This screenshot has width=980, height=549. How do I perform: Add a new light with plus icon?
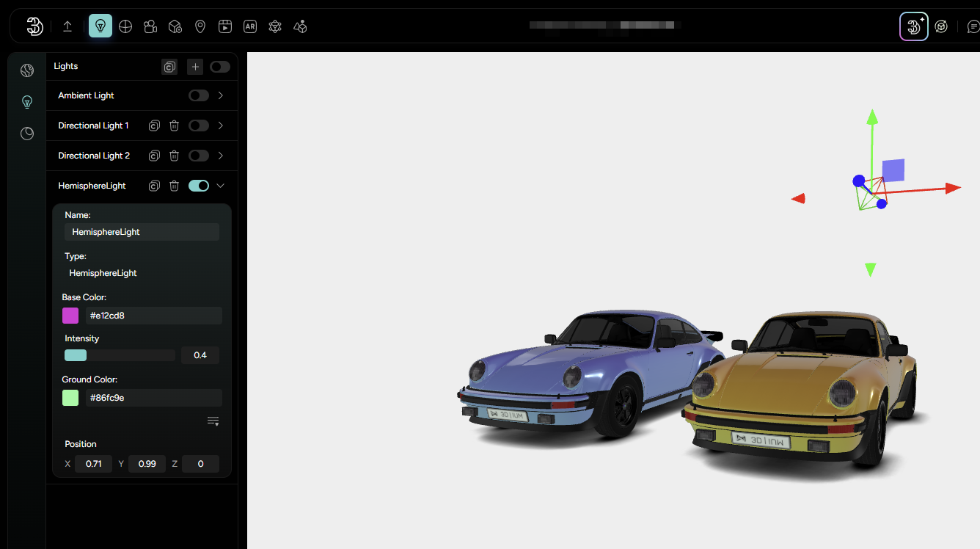[x=195, y=67]
